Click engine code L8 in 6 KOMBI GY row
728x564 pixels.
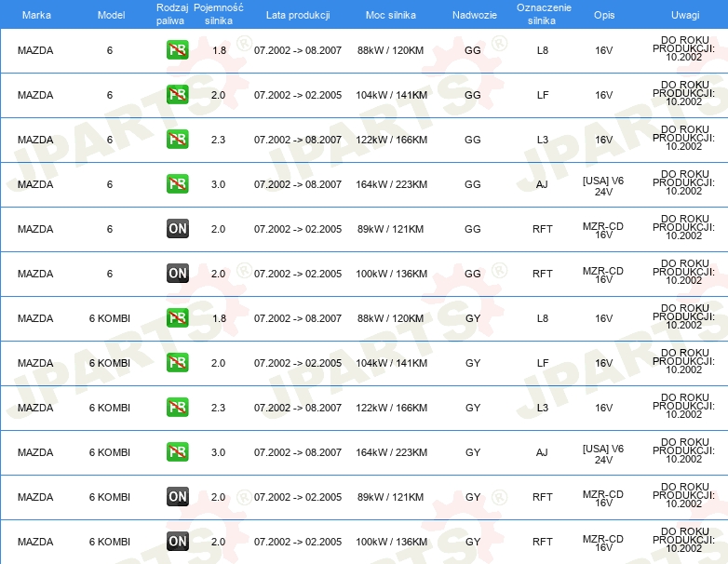click(543, 318)
